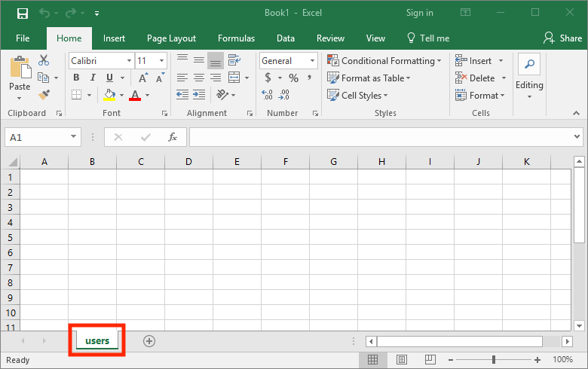Click the Redo arrow icon
Viewport: 588px width, 369px height.
point(71,14)
